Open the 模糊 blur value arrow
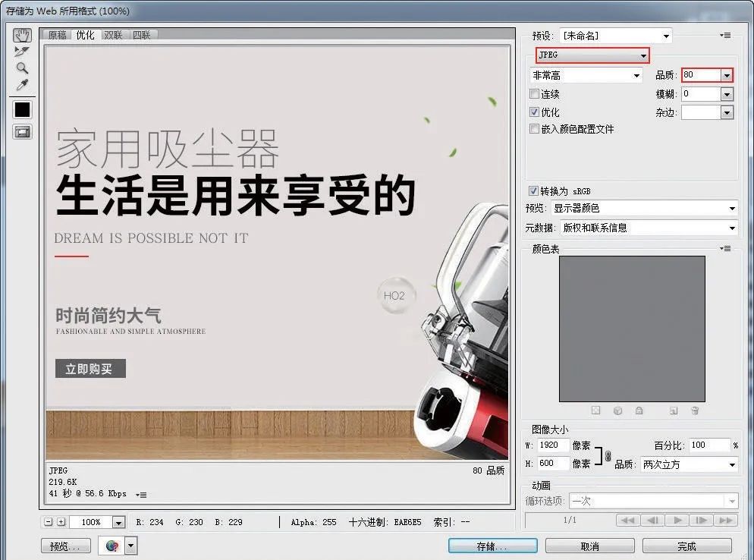754x560 pixels. tap(727, 94)
